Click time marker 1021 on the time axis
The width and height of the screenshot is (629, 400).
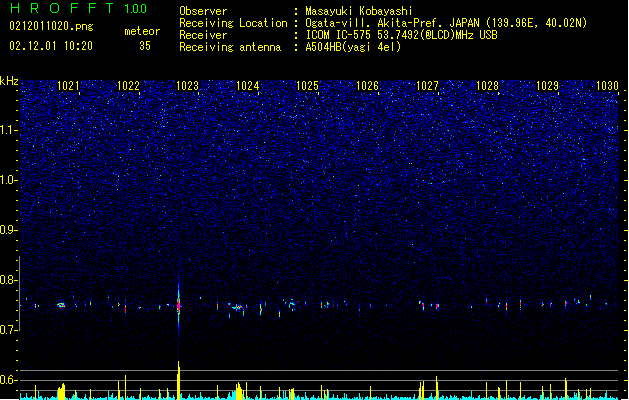tap(68, 86)
